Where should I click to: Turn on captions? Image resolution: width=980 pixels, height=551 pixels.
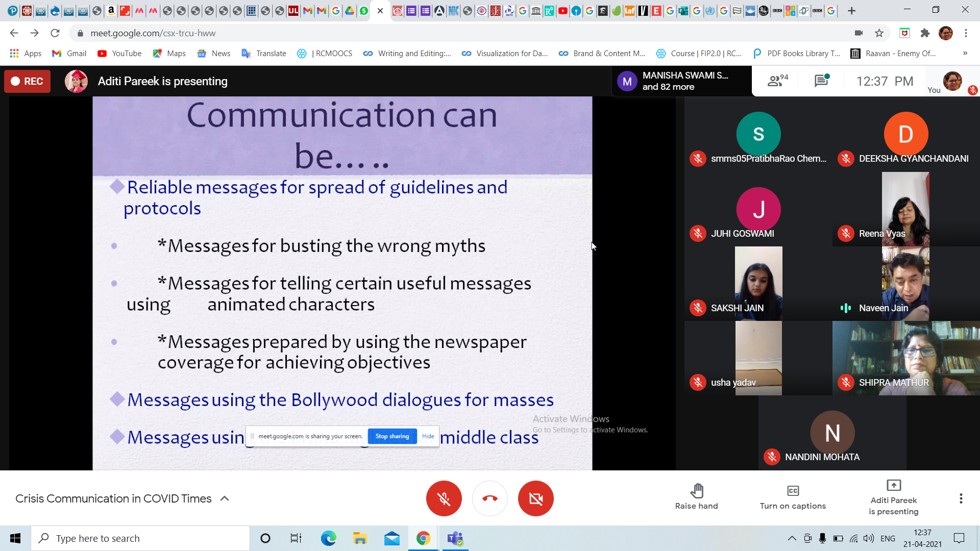click(793, 497)
